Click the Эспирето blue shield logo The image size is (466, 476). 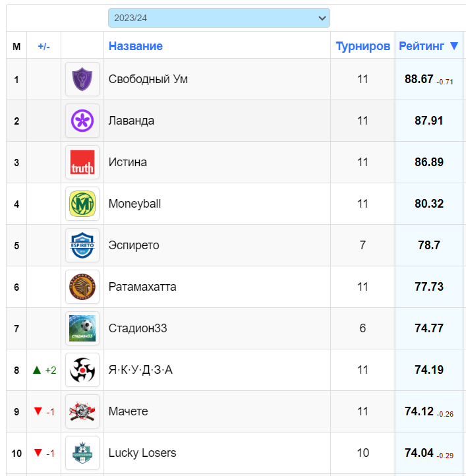tap(82, 245)
